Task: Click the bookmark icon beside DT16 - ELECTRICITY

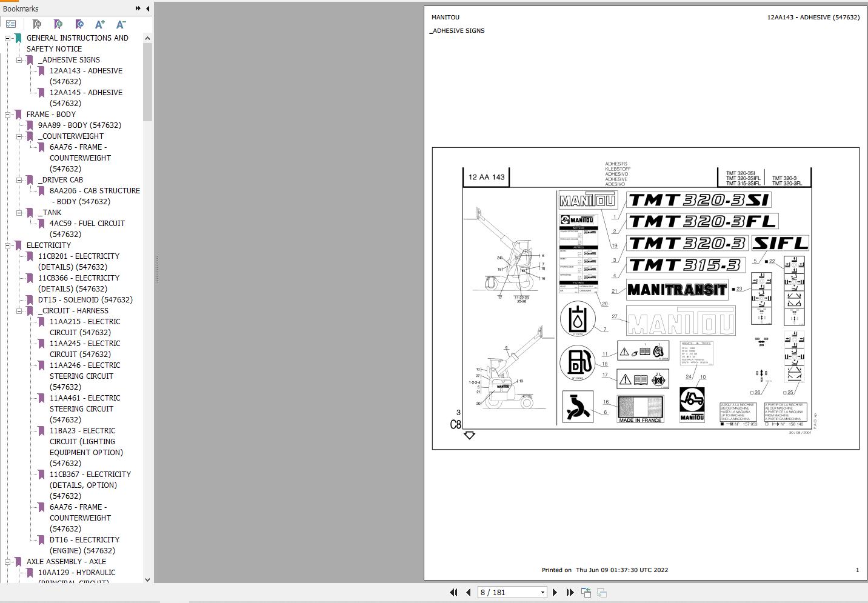Action: tap(41, 540)
